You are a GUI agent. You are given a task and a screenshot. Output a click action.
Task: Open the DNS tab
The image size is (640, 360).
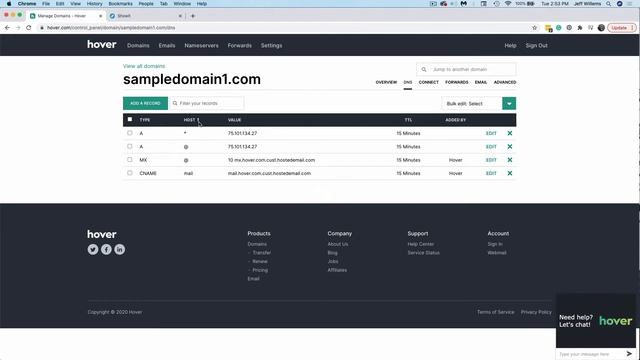(408, 82)
